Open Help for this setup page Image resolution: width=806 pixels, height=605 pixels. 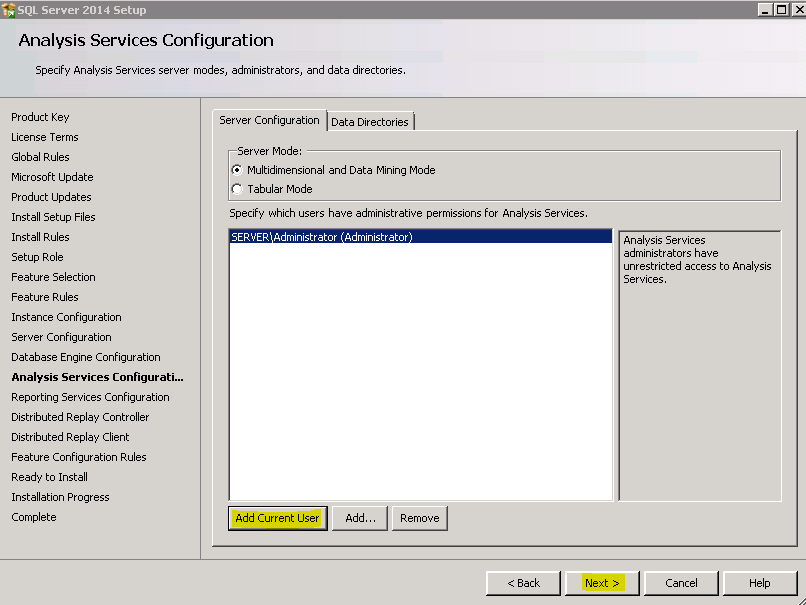[x=759, y=583]
